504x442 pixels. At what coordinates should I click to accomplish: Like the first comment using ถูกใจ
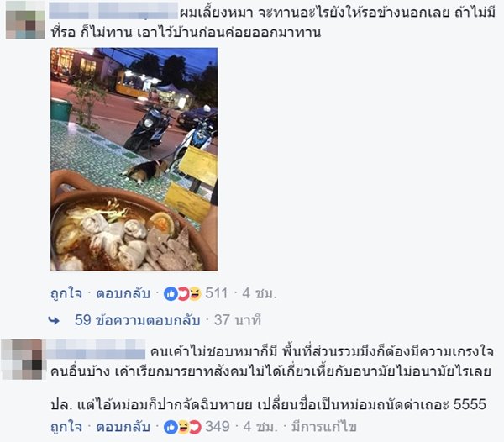(x=66, y=293)
